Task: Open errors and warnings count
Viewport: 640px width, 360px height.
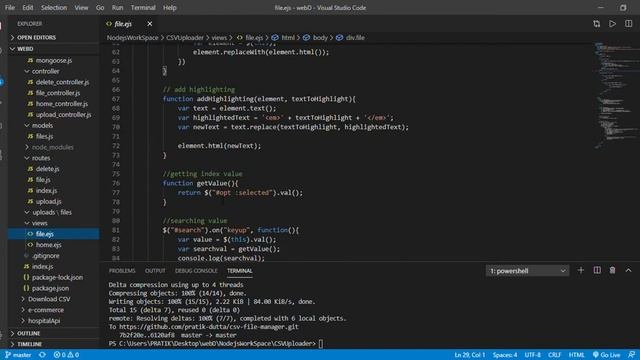Action: (67, 355)
